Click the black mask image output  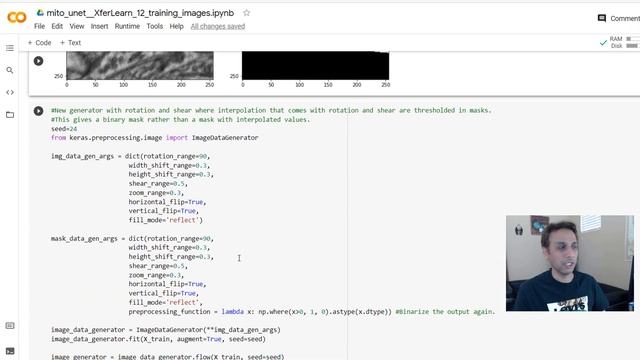[316, 65]
